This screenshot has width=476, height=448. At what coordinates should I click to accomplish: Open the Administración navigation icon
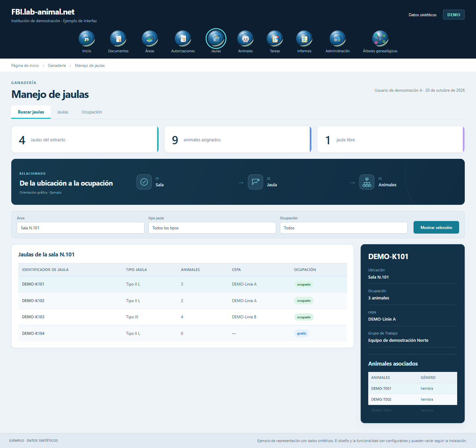[x=337, y=39]
